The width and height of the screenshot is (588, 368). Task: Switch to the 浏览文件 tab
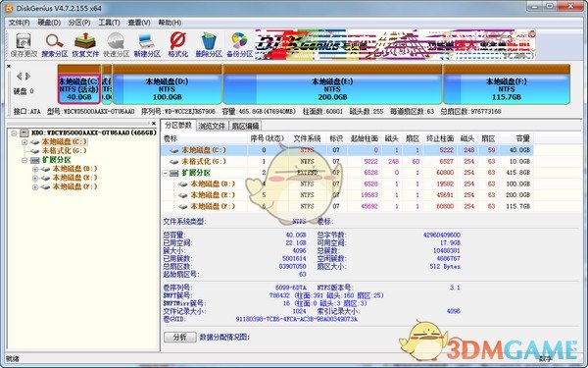click(x=212, y=126)
